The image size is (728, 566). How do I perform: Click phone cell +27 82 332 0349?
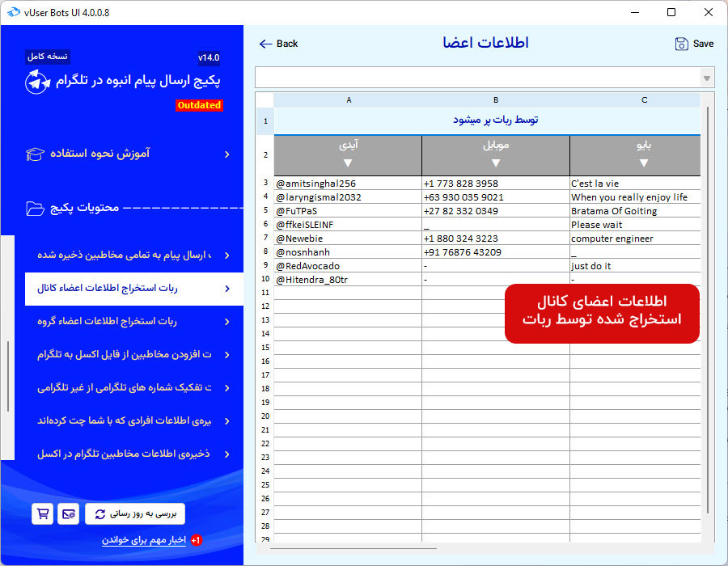click(x=496, y=211)
